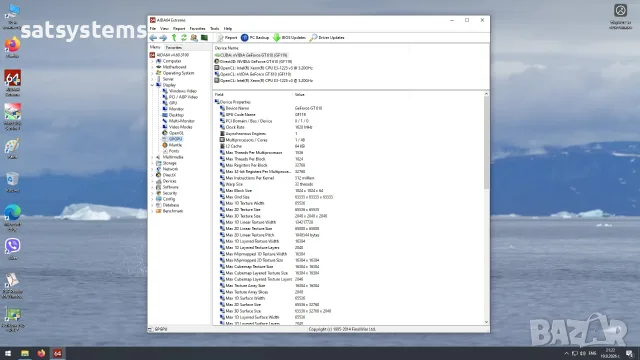Go back with the blue left arrow
This screenshot has width=640, height=360.
coord(153,38)
